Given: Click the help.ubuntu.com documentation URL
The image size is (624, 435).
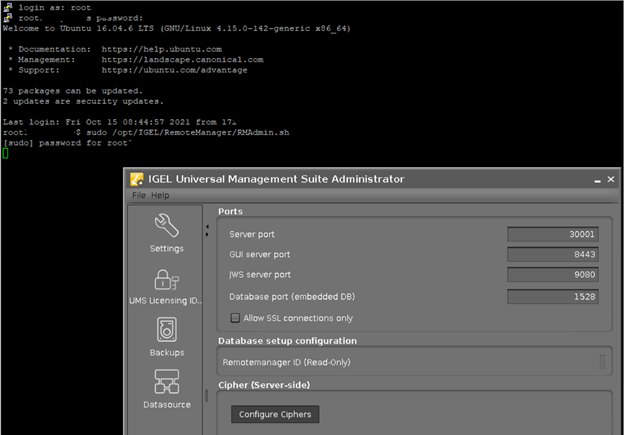Looking at the screenshot, I should pos(161,48).
